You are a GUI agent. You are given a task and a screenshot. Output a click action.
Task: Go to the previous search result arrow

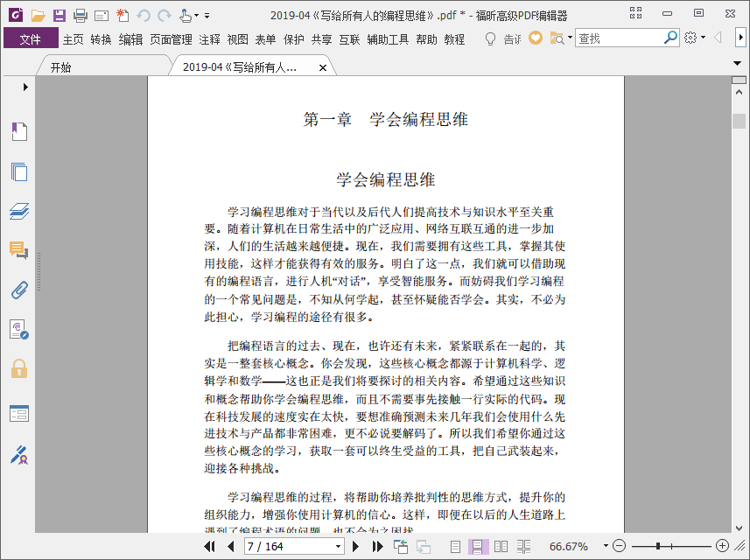[x=718, y=38]
